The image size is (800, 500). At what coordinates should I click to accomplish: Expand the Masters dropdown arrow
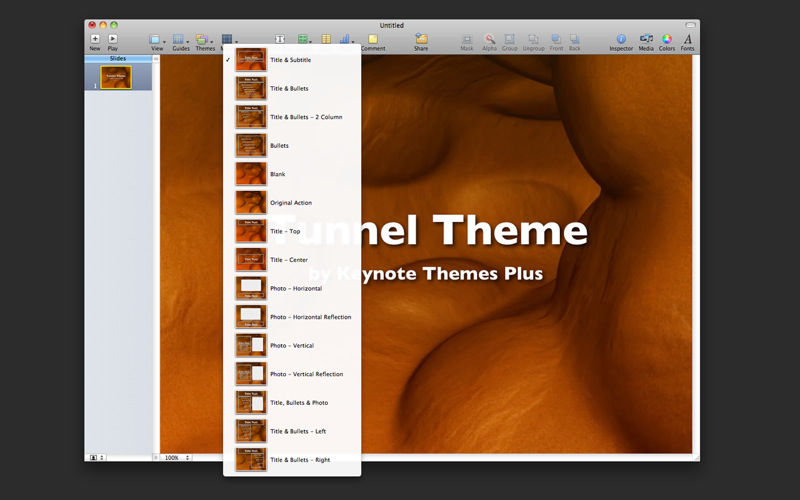coord(236,42)
